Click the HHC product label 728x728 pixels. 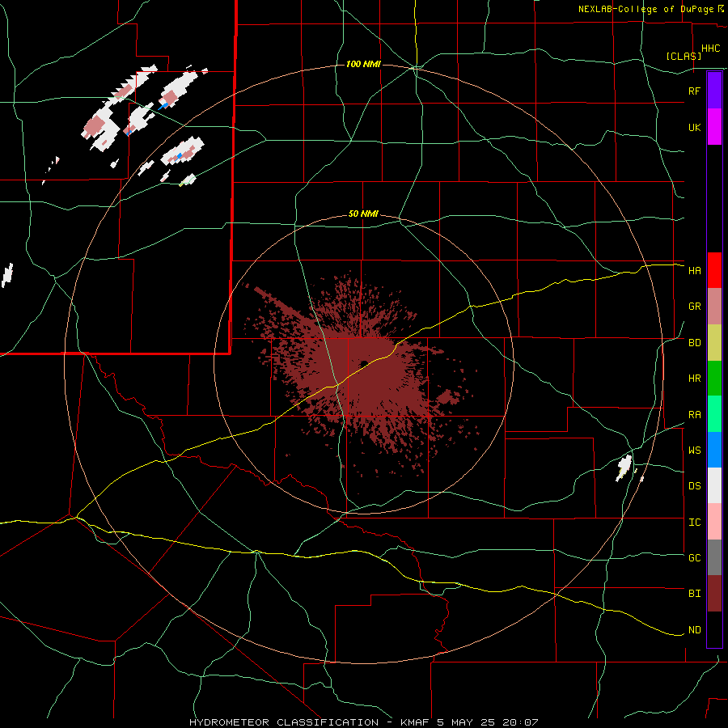711,49
